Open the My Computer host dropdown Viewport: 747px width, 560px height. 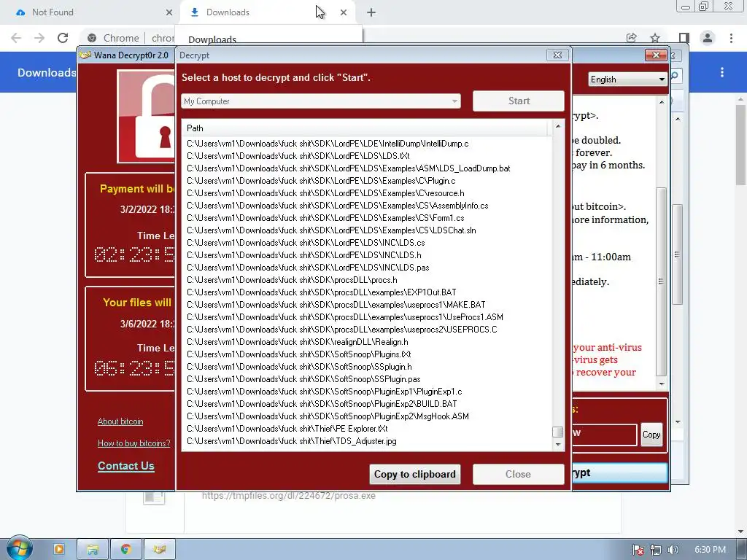pos(321,101)
